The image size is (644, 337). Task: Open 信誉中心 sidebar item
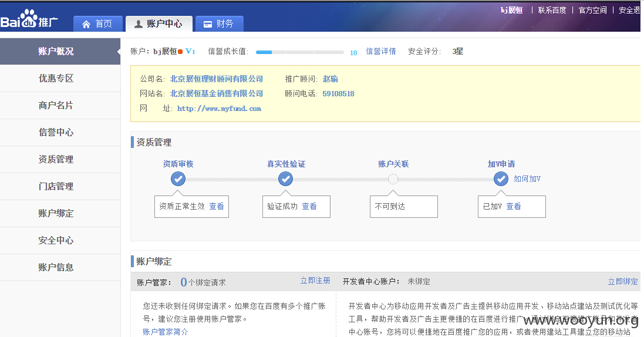pyautogui.click(x=60, y=132)
